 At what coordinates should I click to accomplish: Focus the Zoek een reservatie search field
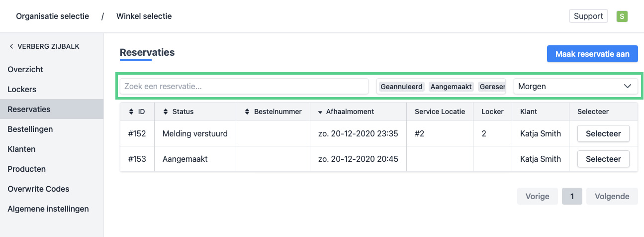click(x=244, y=86)
